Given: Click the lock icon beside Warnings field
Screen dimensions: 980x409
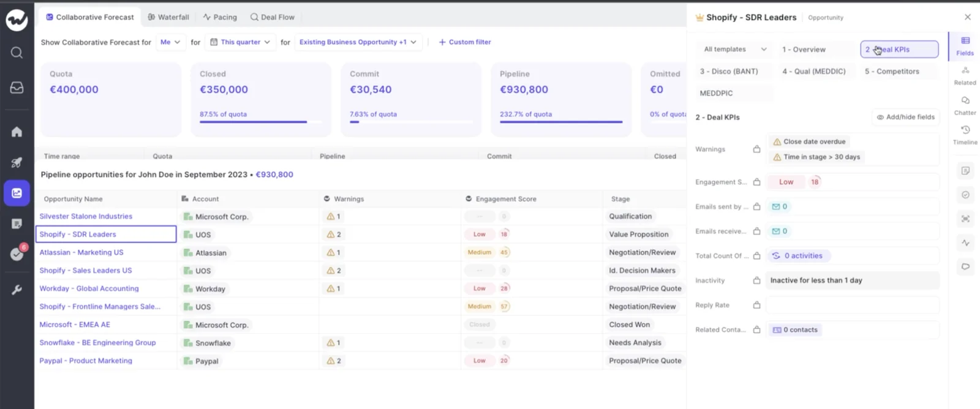Looking at the screenshot, I should click(756, 149).
